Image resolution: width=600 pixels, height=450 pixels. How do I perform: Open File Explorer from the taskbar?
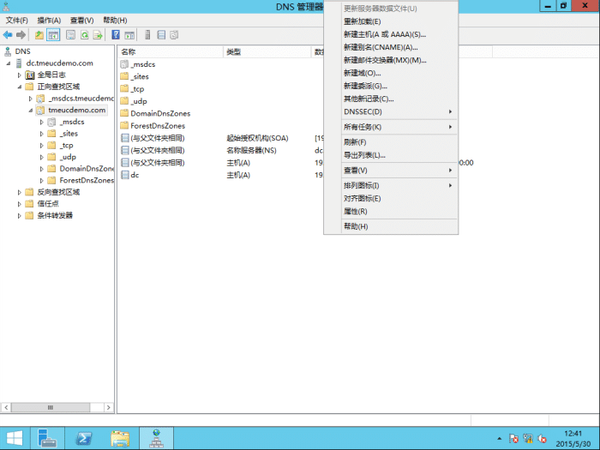(120, 439)
